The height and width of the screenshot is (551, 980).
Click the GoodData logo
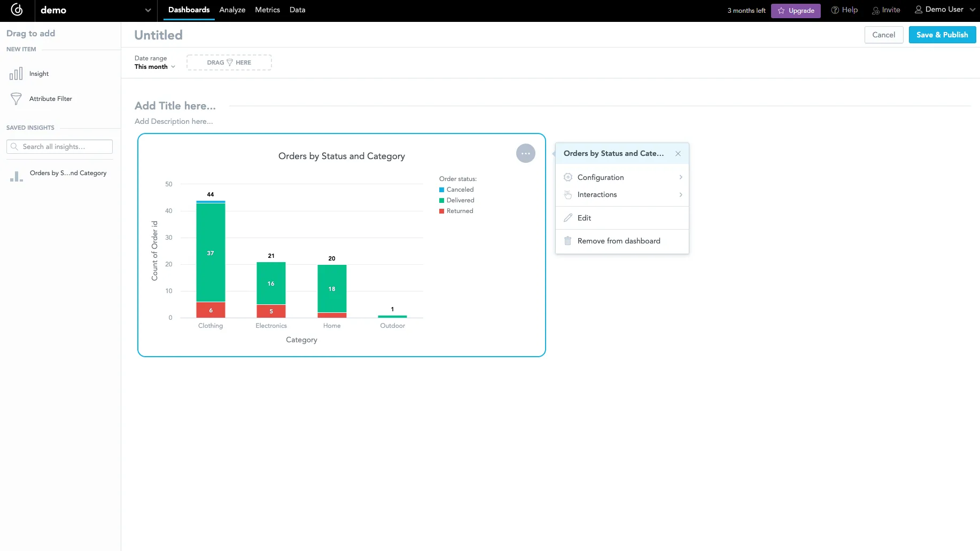(17, 10)
